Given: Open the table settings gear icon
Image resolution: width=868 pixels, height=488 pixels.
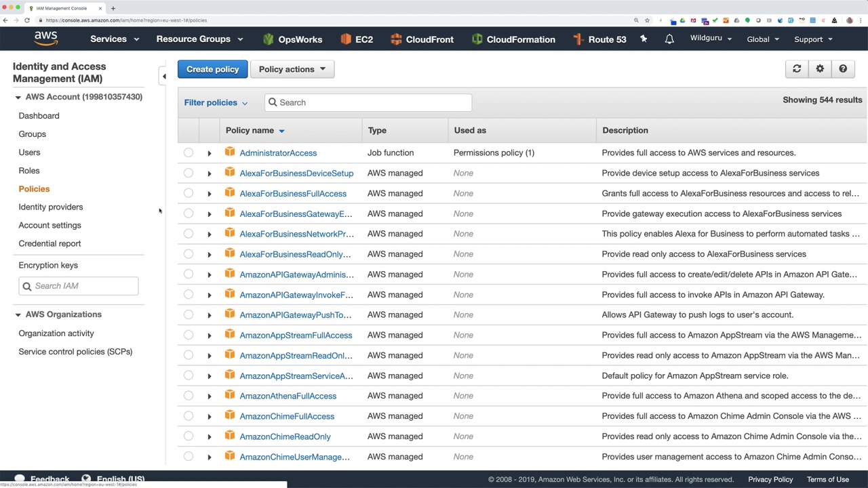Looking at the screenshot, I should (820, 68).
